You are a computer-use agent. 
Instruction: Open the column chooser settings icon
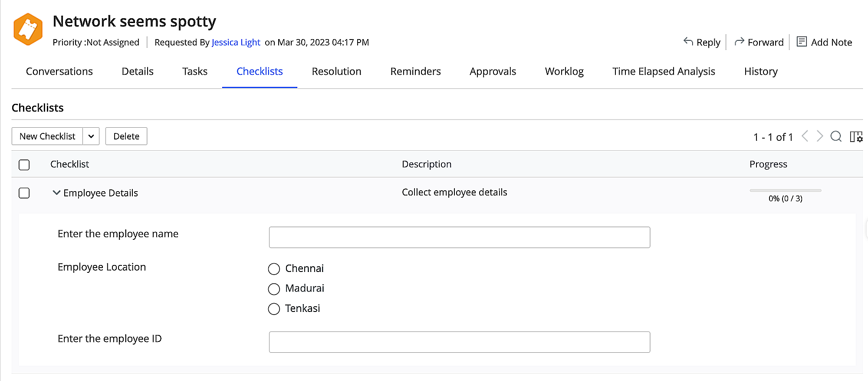click(856, 137)
